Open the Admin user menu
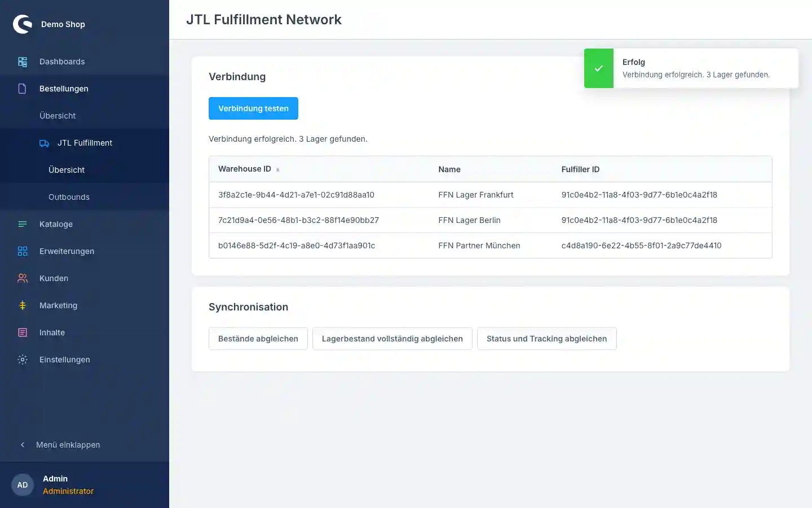The width and height of the screenshot is (812, 508). click(85, 485)
